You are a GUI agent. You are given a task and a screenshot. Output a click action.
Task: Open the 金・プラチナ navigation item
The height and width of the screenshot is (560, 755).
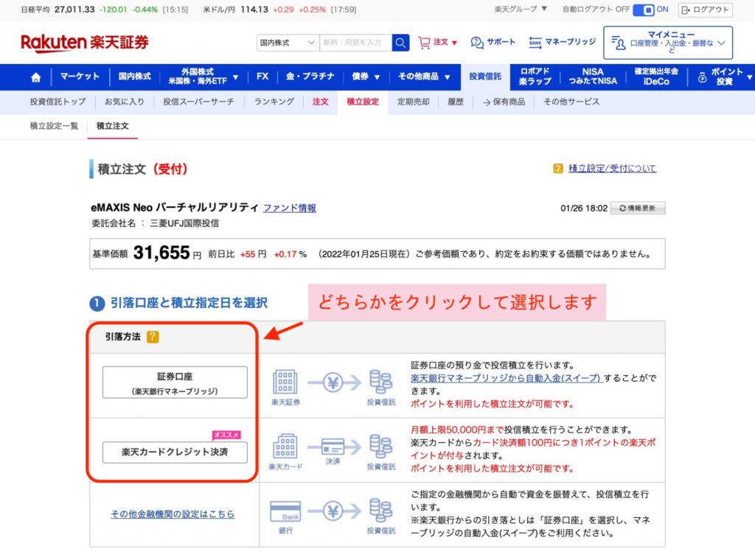[x=310, y=77]
